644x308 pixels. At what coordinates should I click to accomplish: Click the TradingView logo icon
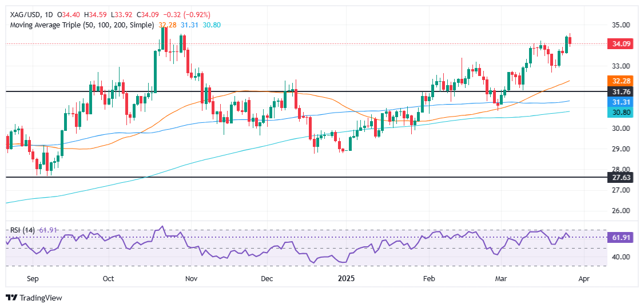(11, 298)
